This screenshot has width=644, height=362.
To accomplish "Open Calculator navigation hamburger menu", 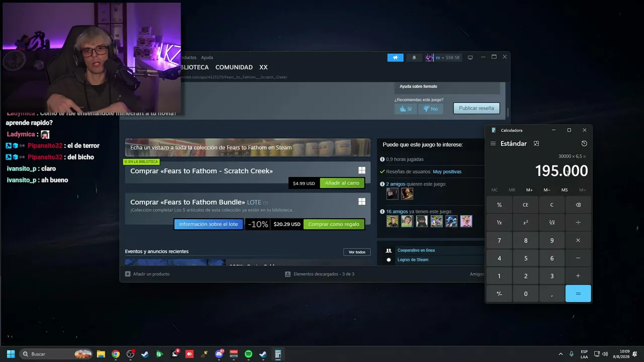I will [x=493, y=144].
